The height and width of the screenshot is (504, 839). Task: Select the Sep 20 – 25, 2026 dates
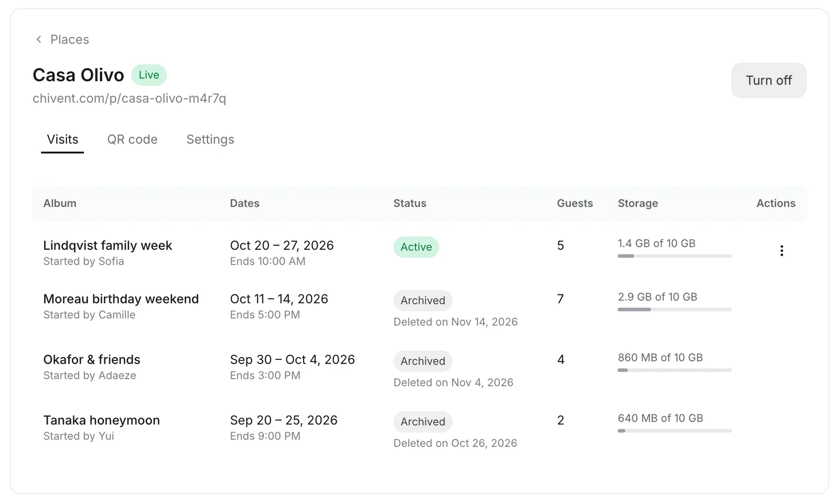tap(284, 420)
